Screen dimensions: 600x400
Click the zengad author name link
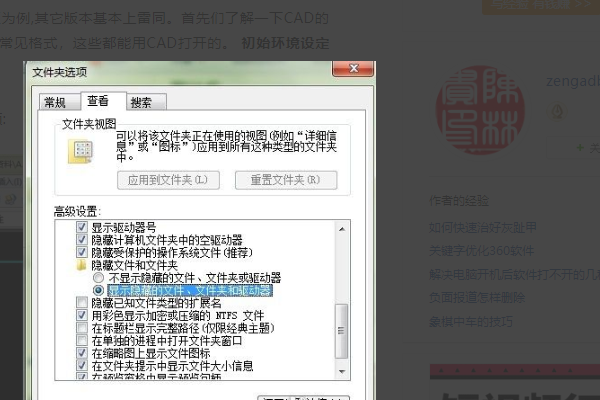[573, 81]
